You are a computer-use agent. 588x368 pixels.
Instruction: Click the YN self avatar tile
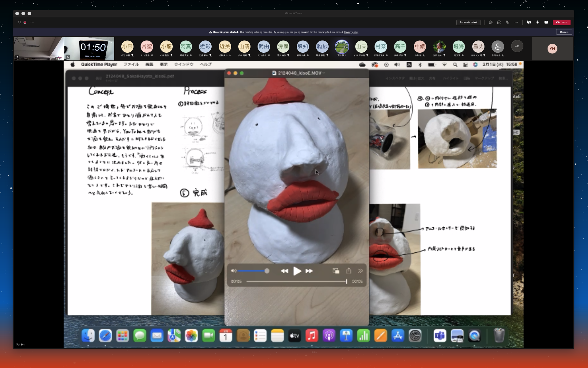pos(552,48)
